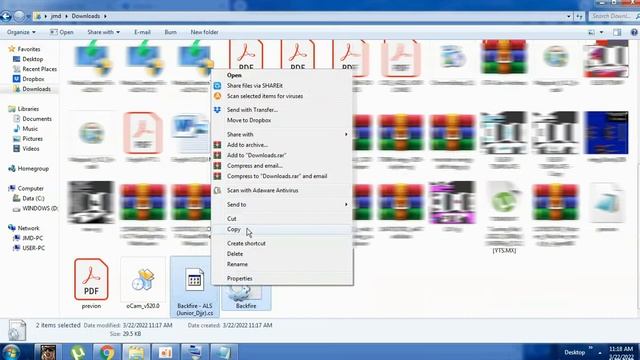
Task: Change view with the views icon
Action: point(591,32)
